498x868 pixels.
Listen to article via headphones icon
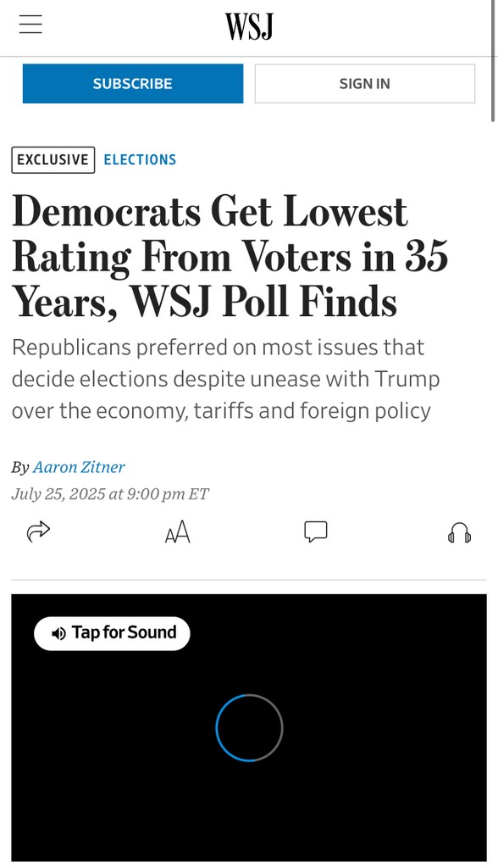tap(459, 533)
